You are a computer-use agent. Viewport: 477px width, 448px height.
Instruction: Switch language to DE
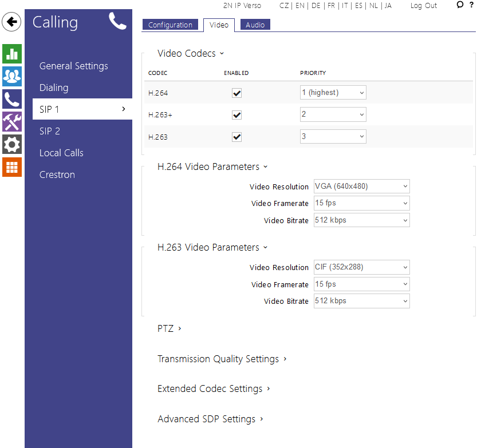pyautogui.click(x=316, y=6)
